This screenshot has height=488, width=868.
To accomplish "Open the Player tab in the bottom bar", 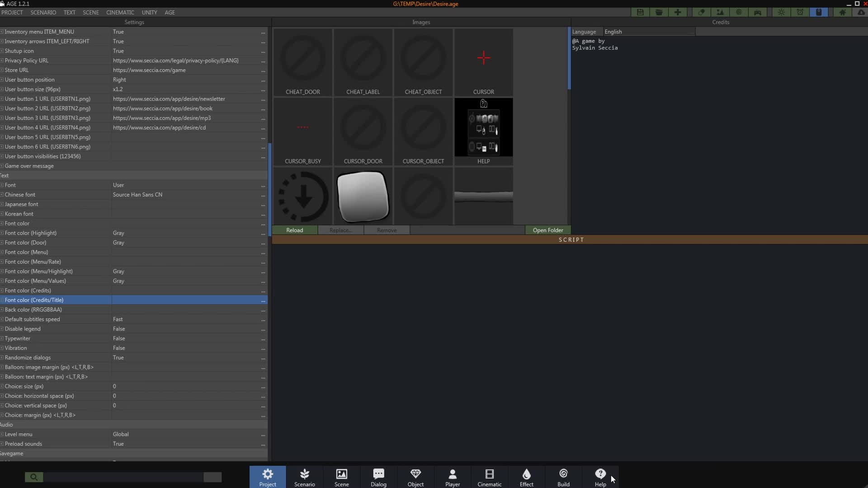I will tap(453, 477).
